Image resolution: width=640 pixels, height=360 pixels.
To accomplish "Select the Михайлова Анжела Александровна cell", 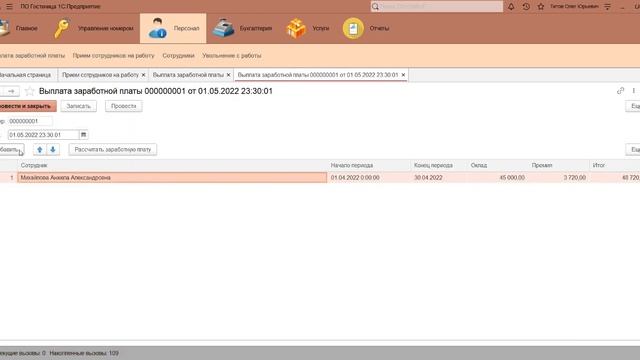I will [172, 178].
